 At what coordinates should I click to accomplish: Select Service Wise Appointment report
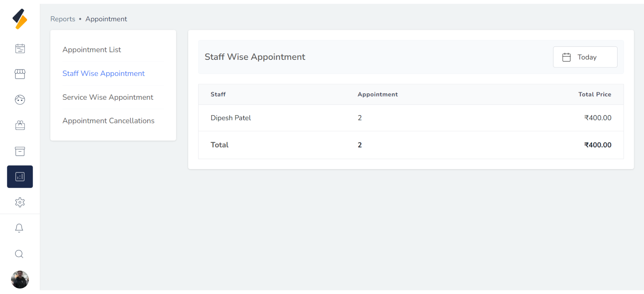[108, 97]
